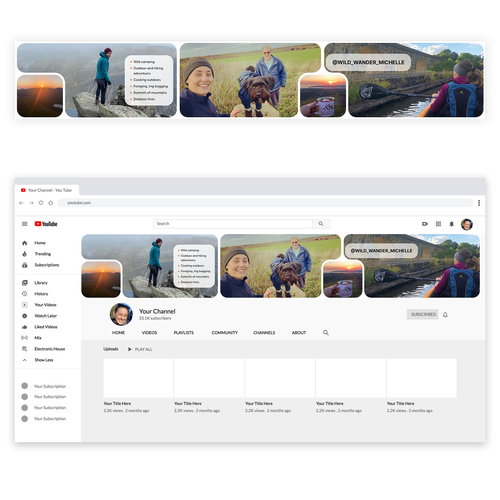Open the account avatar at top right
The image size is (500, 500).
(467, 224)
